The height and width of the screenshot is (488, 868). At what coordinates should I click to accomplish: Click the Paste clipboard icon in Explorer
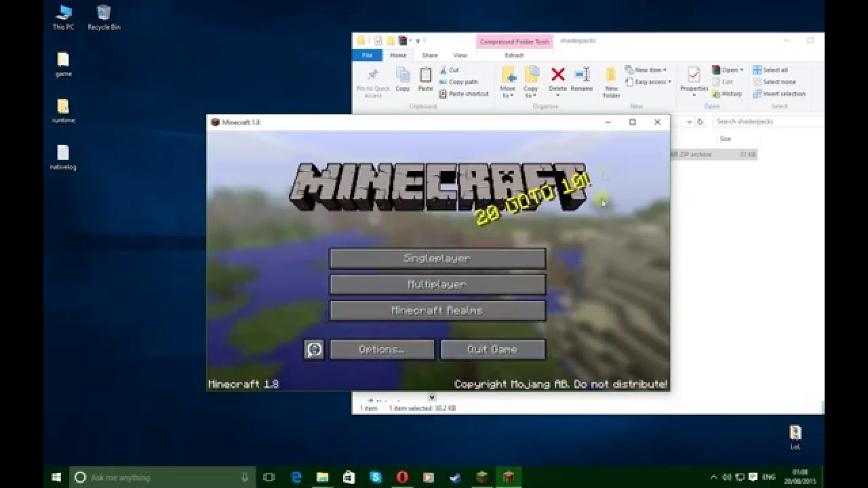[x=425, y=79]
